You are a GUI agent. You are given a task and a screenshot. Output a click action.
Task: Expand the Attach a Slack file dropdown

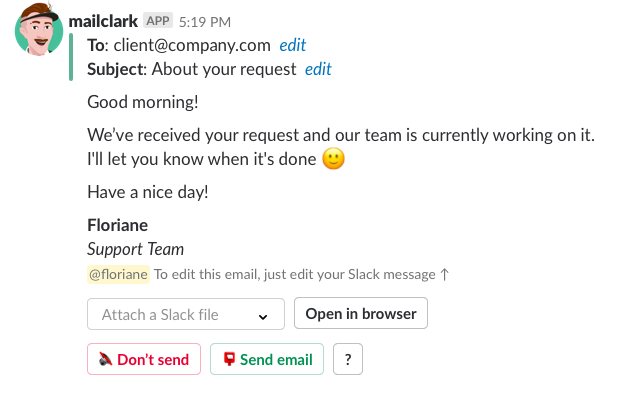(186, 314)
